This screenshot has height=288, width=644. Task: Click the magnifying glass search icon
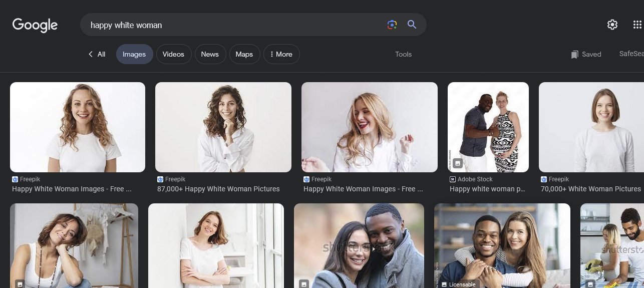point(412,25)
